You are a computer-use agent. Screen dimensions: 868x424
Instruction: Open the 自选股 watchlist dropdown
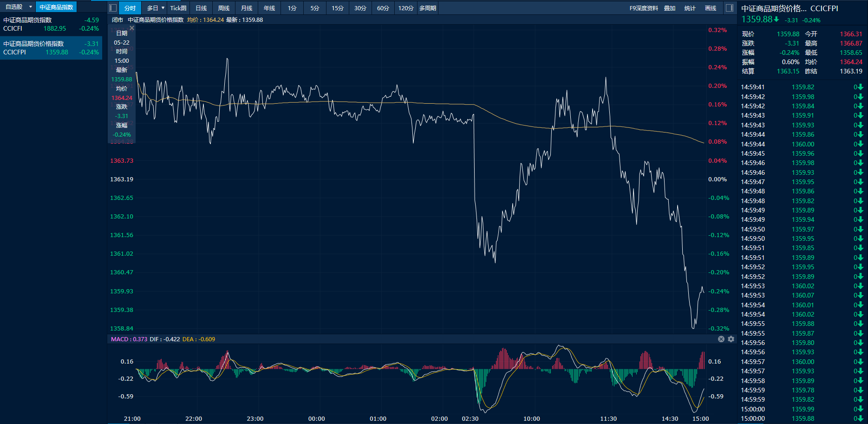point(31,7)
